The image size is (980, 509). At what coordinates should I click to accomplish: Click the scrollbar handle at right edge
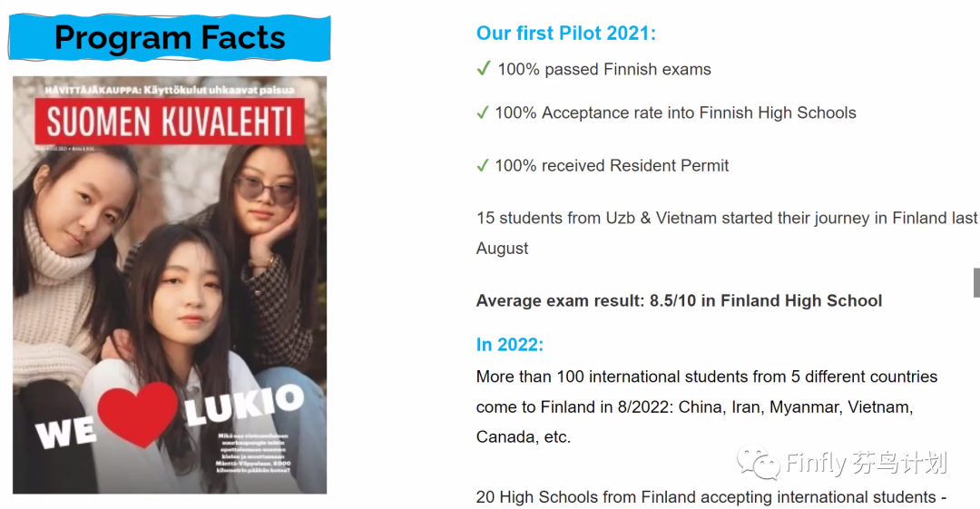(976, 283)
